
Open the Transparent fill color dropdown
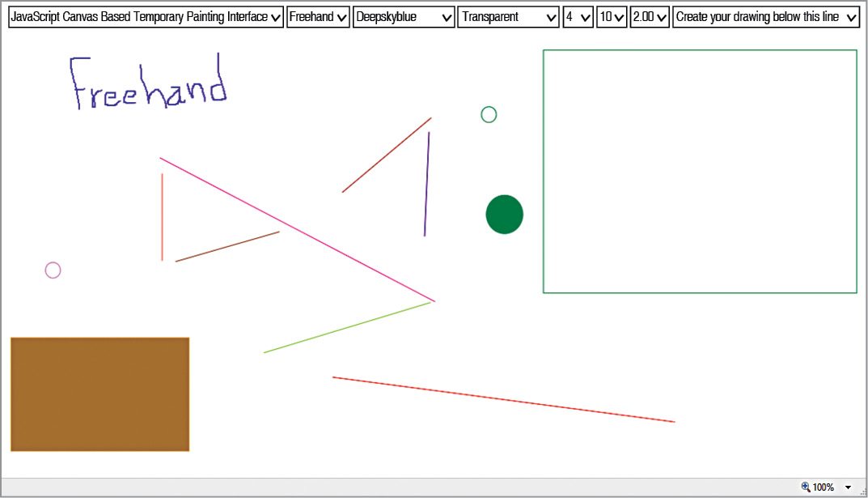(508, 17)
